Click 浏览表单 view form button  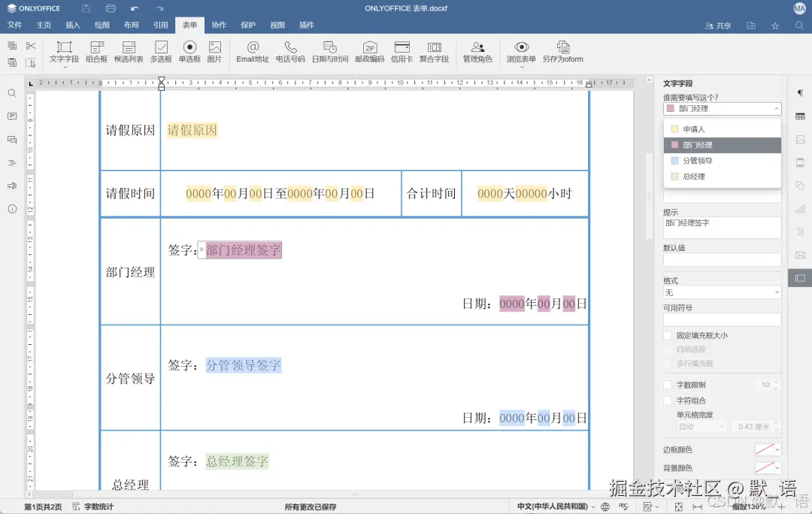(x=521, y=51)
